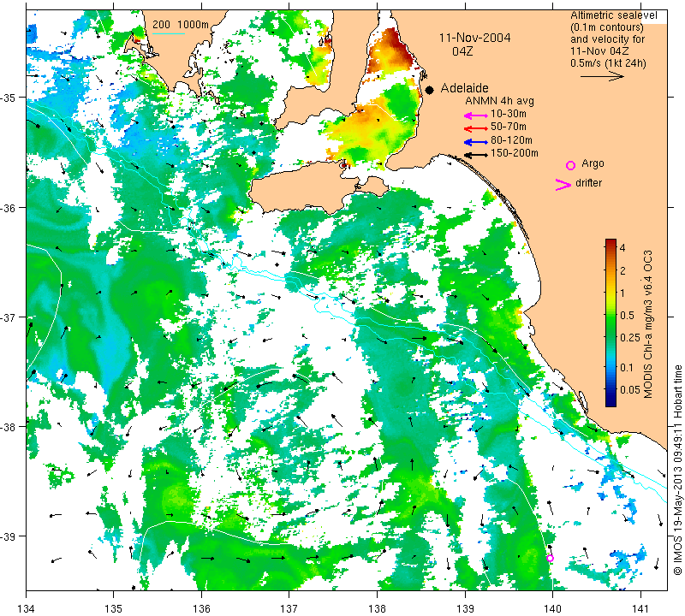Click the latitude axis label -35
Viewport: 685px width, 616px height.
[9, 98]
